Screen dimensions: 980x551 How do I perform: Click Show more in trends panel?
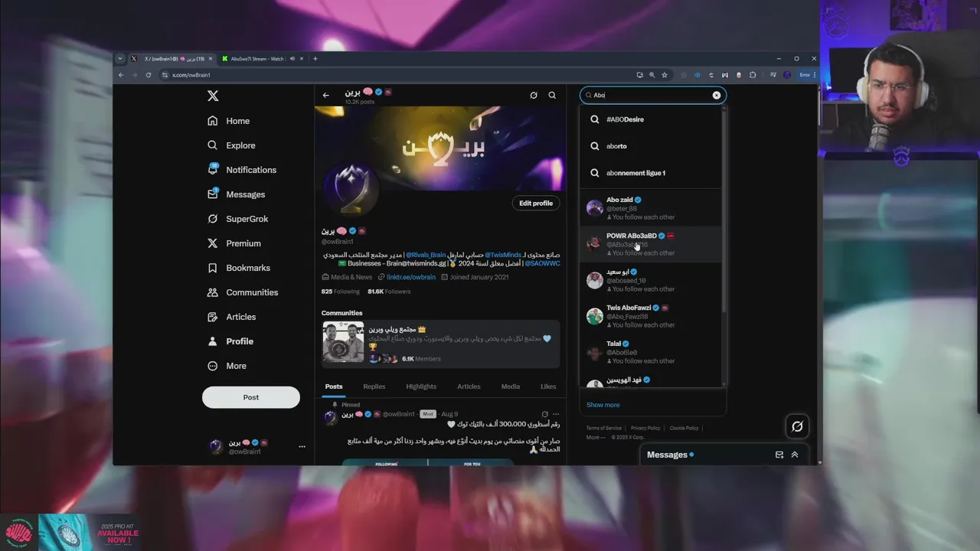coord(603,405)
